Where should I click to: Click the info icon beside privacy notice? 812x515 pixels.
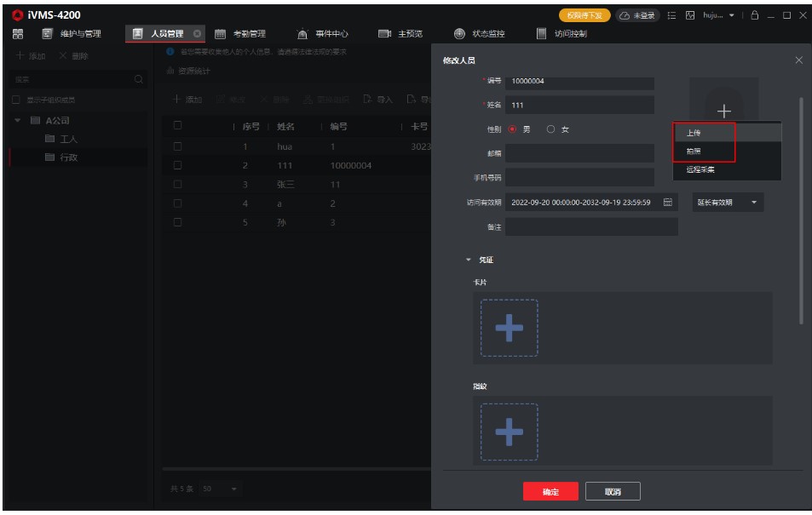pos(170,51)
